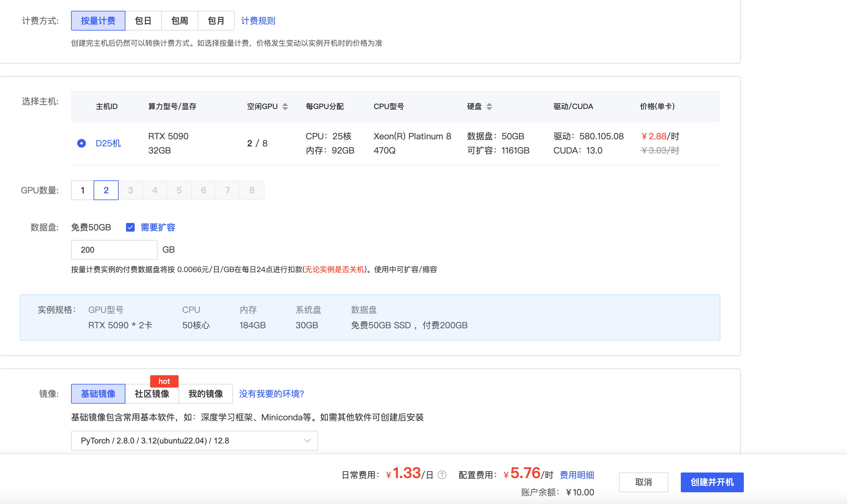The height and width of the screenshot is (504, 847).
Task: Open the 计费规则 link
Action: pyautogui.click(x=258, y=21)
